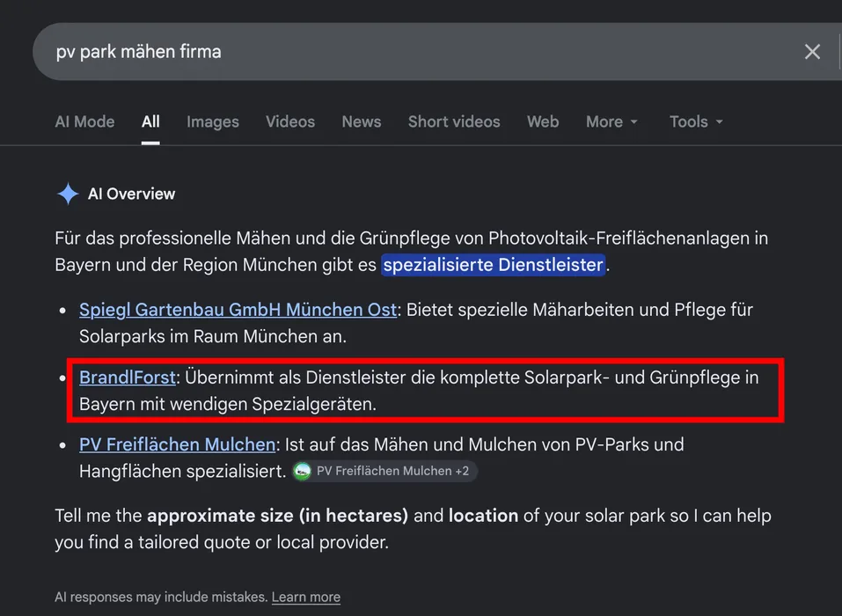Click the 'Learn more' link
842x616 pixels.
click(x=306, y=598)
